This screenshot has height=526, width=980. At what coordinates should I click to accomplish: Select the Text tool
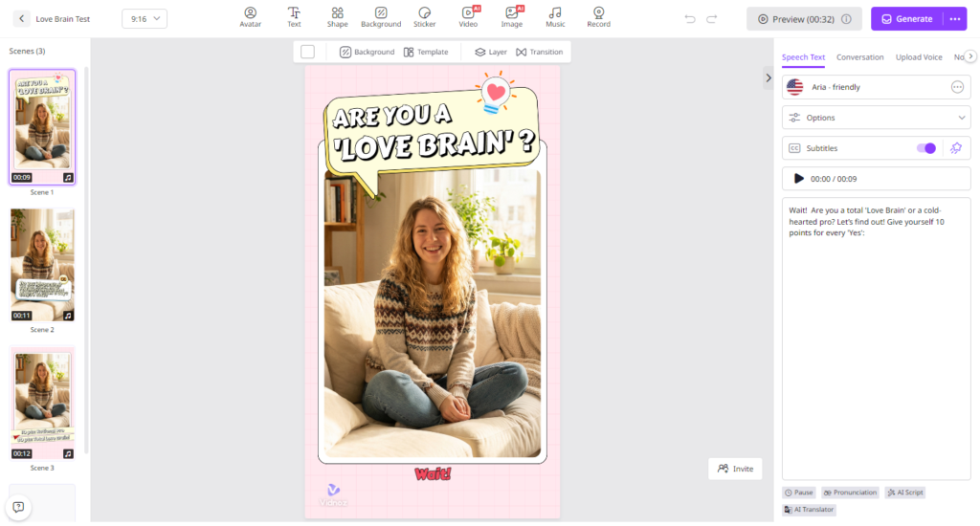(294, 17)
